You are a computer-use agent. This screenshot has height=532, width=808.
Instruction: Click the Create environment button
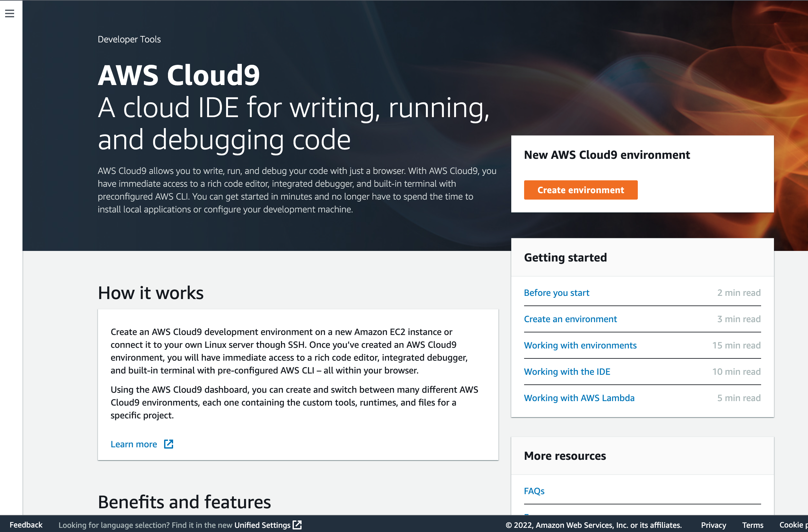(x=581, y=190)
